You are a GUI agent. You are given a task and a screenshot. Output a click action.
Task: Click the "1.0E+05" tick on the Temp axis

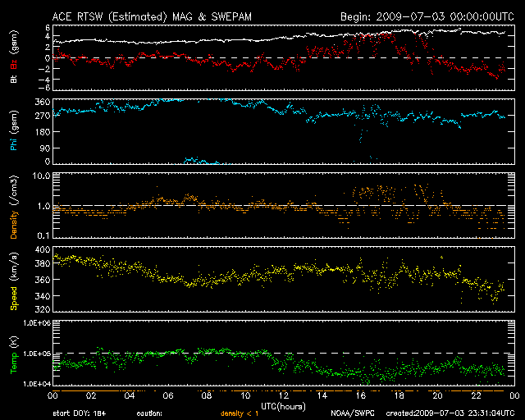tap(37, 354)
